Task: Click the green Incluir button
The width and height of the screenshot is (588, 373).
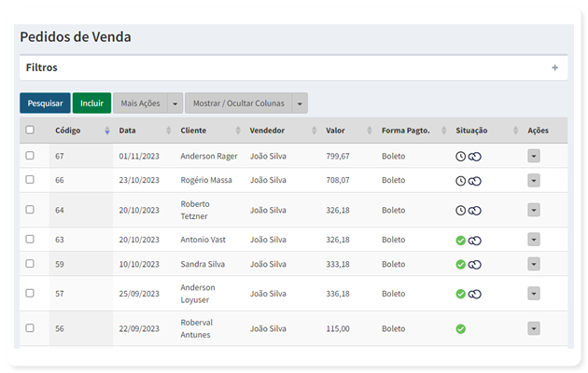Action: click(x=91, y=104)
